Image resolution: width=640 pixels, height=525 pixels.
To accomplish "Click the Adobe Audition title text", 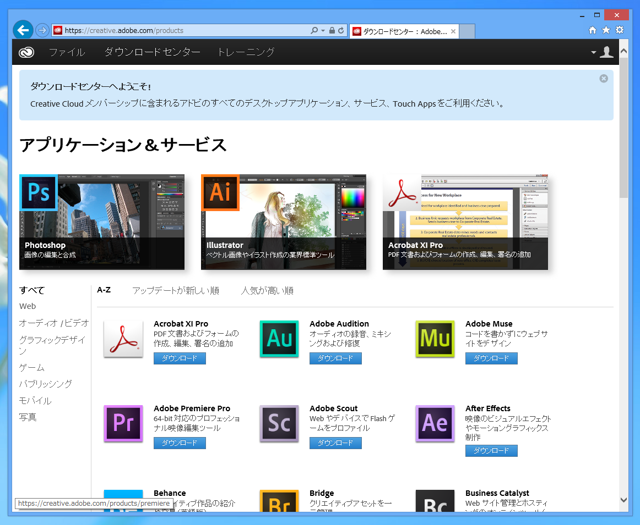I will click(339, 324).
